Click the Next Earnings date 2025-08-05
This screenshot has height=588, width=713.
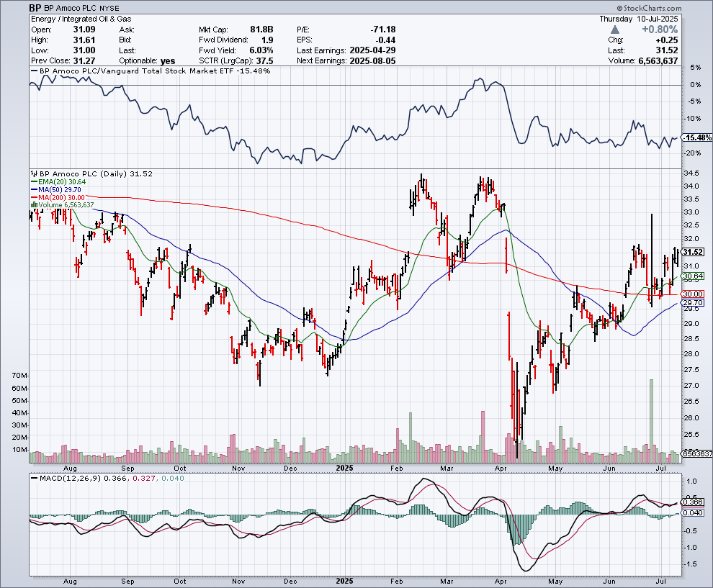(x=372, y=61)
